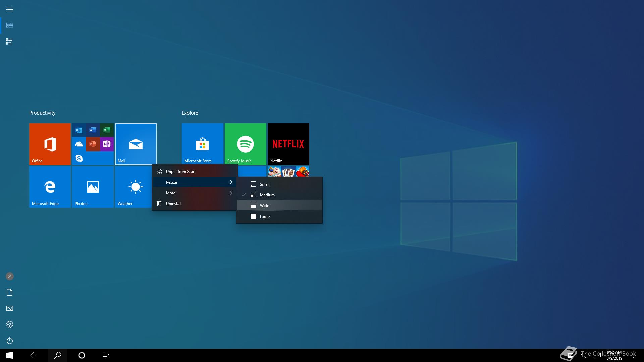
Task: Launch Word from the Office apps tile
Action: click(93, 130)
